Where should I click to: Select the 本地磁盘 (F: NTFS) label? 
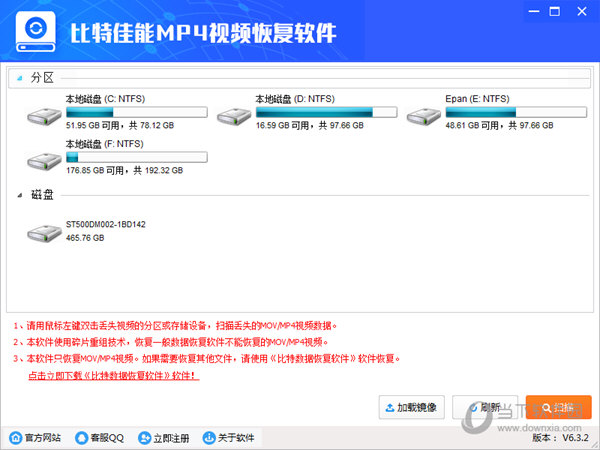click(x=104, y=144)
